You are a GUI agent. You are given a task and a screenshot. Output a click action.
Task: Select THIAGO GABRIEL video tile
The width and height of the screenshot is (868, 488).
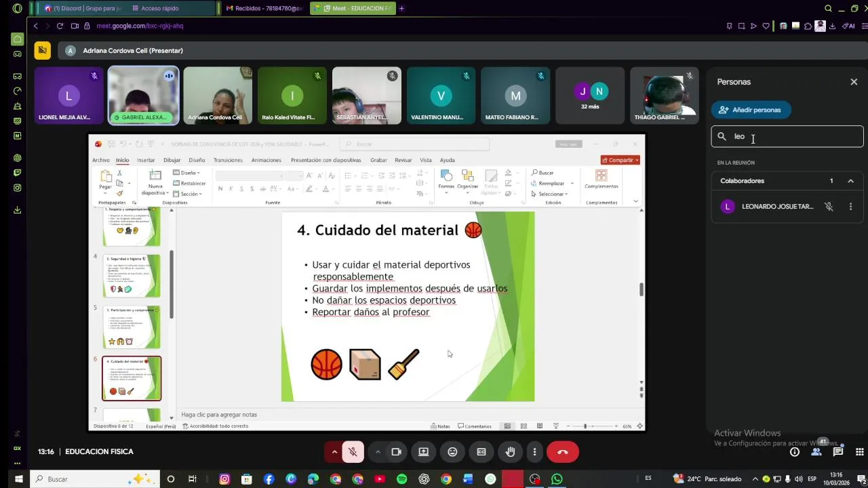(664, 96)
